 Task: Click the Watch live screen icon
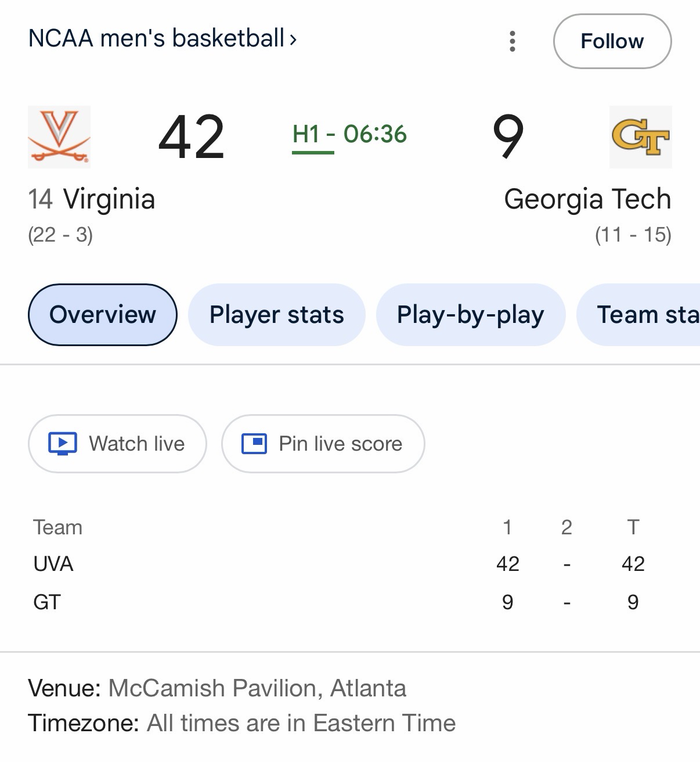point(63,444)
